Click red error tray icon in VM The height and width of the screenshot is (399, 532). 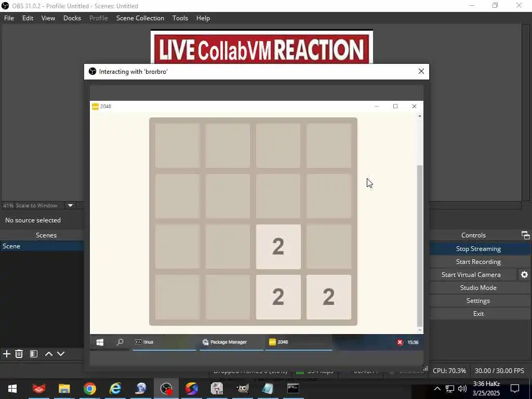click(x=400, y=342)
